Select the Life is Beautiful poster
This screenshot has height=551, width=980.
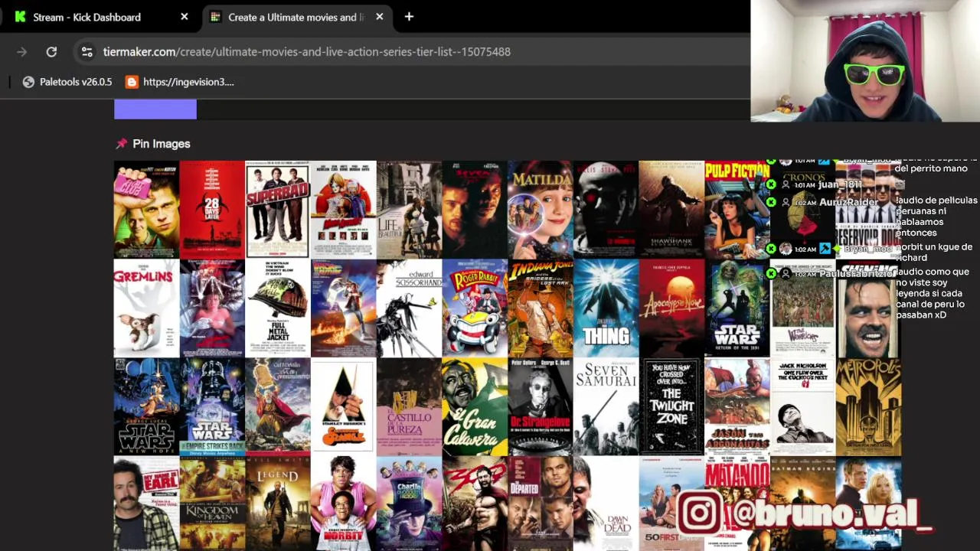(x=409, y=210)
